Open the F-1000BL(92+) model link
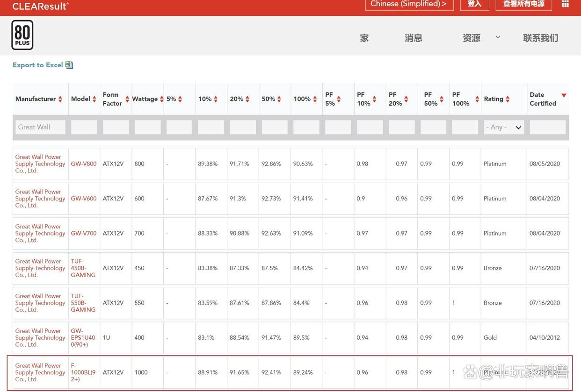 click(x=83, y=372)
